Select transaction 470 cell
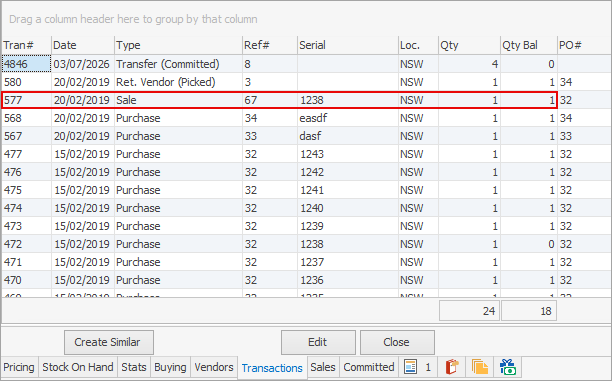The image size is (612, 381). point(26,280)
